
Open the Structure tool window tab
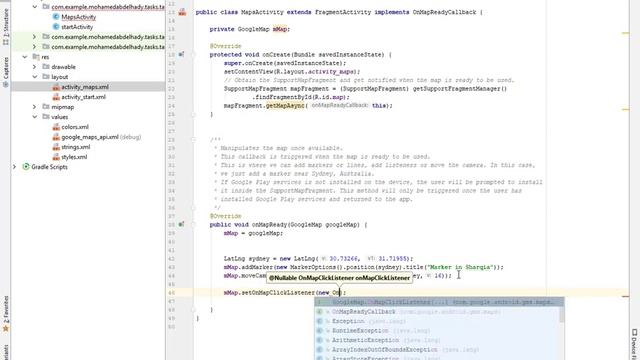tap(6, 27)
